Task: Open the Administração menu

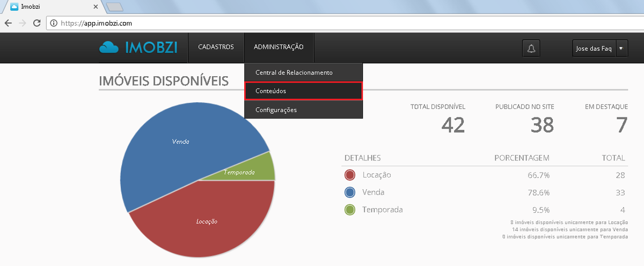Action: click(x=279, y=47)
